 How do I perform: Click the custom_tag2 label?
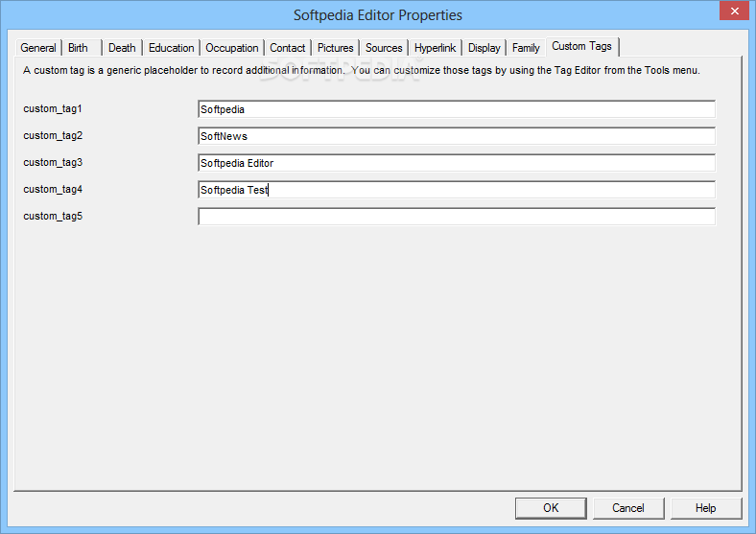click(53, 136)
